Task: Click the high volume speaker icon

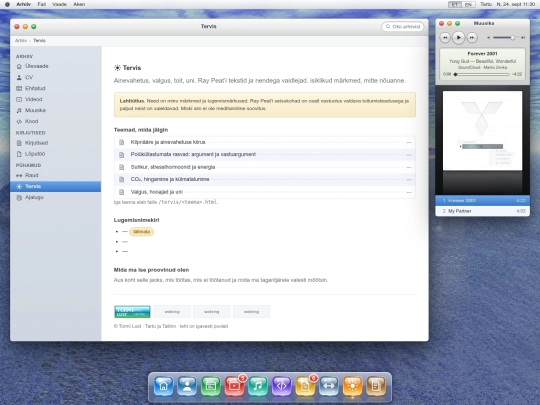Action: (523, 38)
